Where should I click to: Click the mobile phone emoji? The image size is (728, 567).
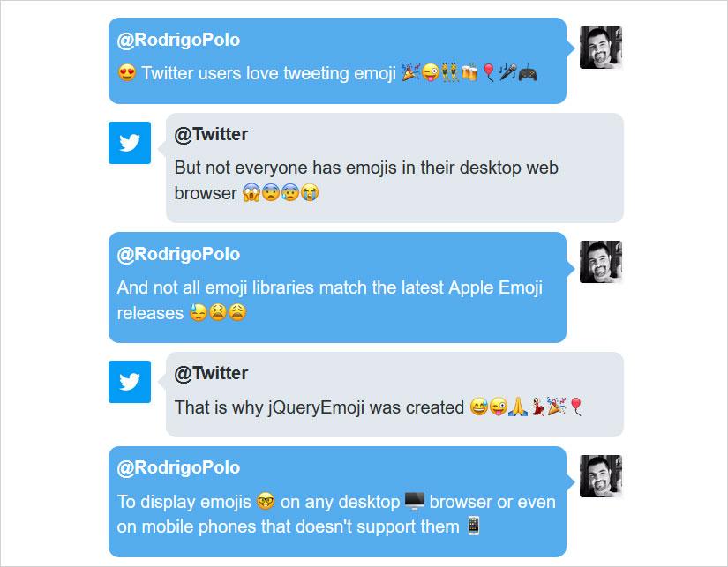[x=474, y=526]
